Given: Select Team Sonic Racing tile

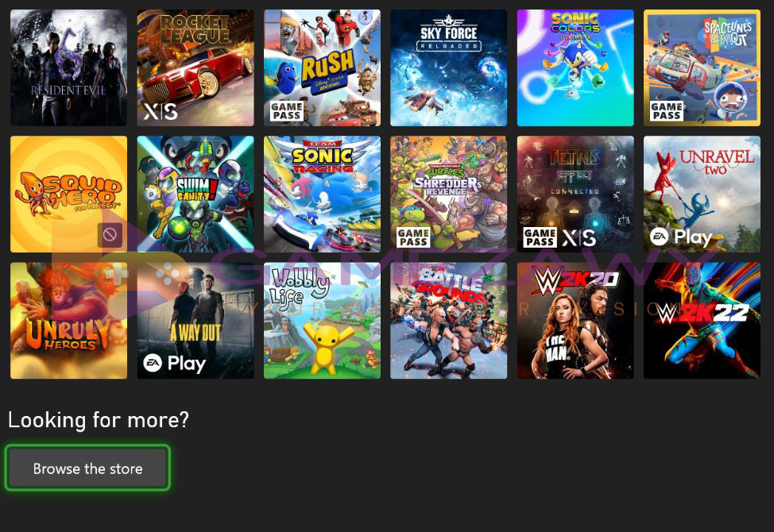Looking at the screenshot, I should click(323, 195).
